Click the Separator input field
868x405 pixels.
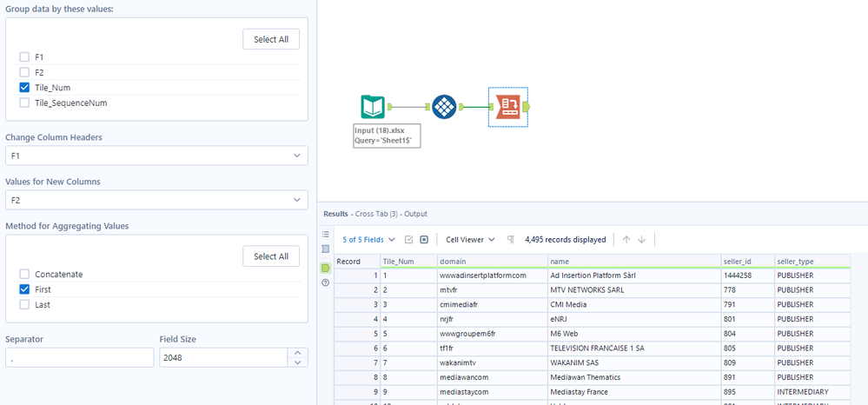(x=79, y=357)
